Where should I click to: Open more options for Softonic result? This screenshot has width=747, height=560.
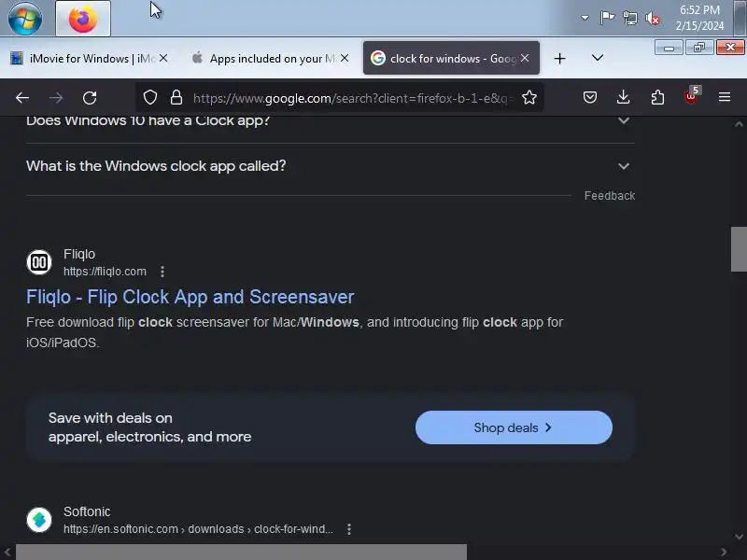coord(349,529)
